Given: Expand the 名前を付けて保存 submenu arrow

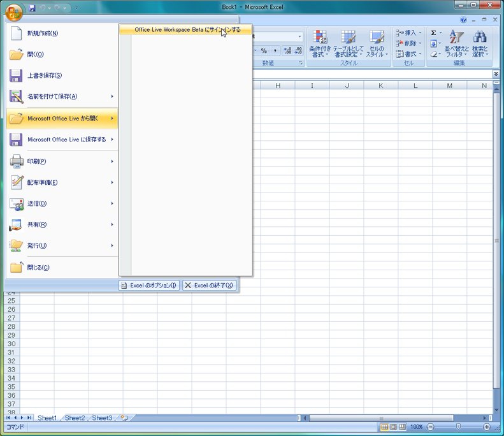Looking at the screenshot, I should pyautogui.click(x=112, y=96).
